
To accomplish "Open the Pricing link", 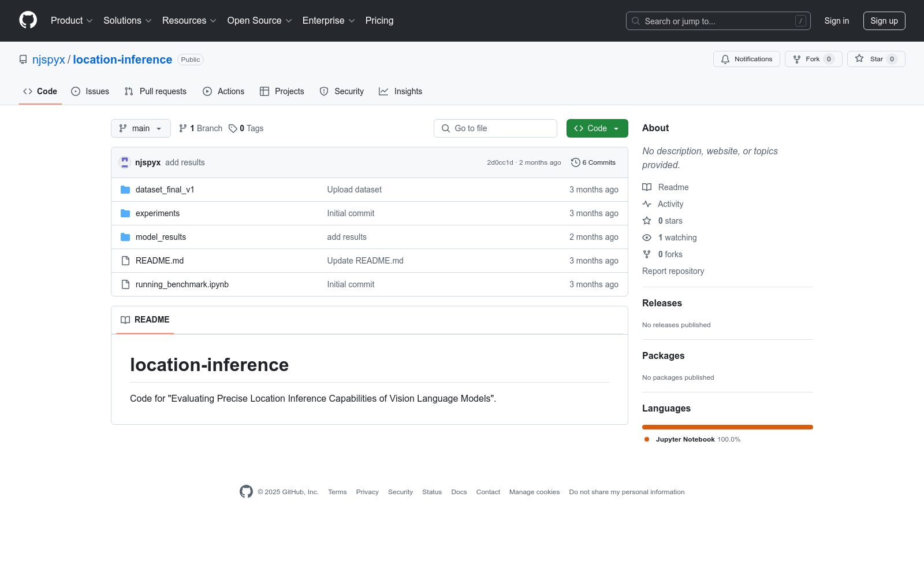I will 379,21.
